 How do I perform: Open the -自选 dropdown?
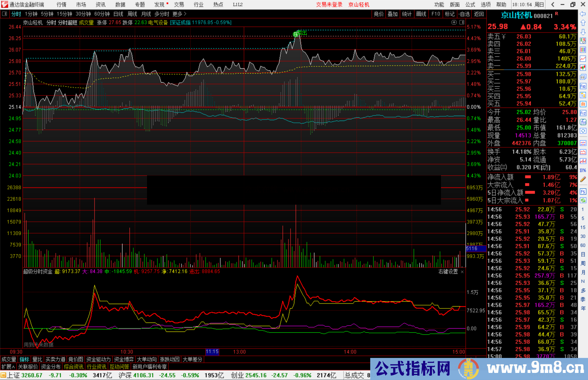[x=464, y=14]
